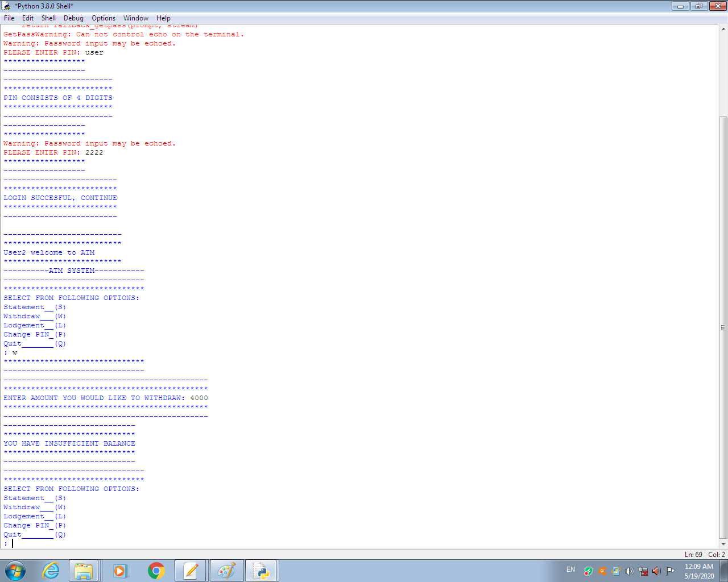Open the network status tray icon

pyautogui.click(x=643, y=571)
